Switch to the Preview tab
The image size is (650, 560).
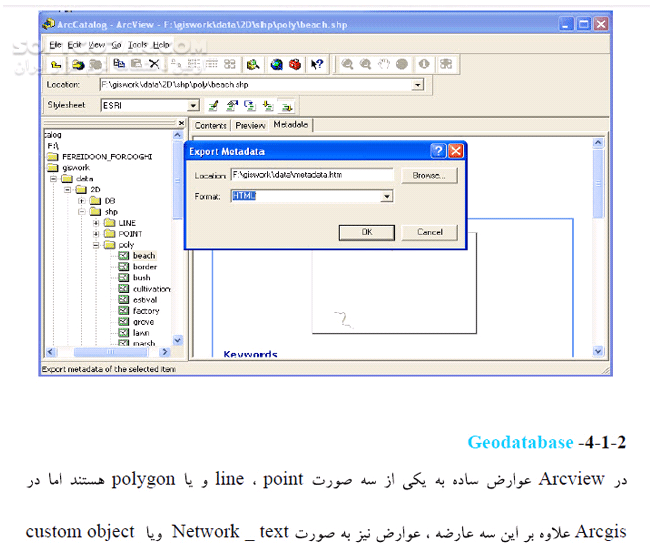[250, 125]
